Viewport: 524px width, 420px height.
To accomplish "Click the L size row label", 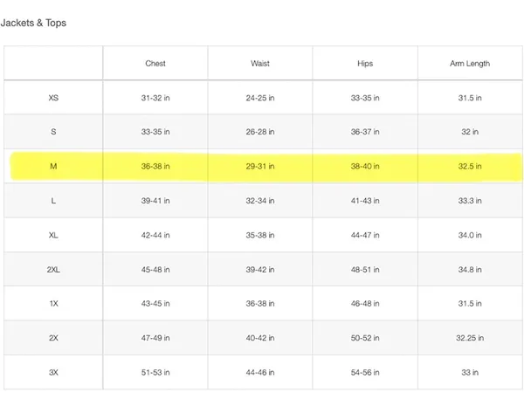I will [x=53, y=201].
